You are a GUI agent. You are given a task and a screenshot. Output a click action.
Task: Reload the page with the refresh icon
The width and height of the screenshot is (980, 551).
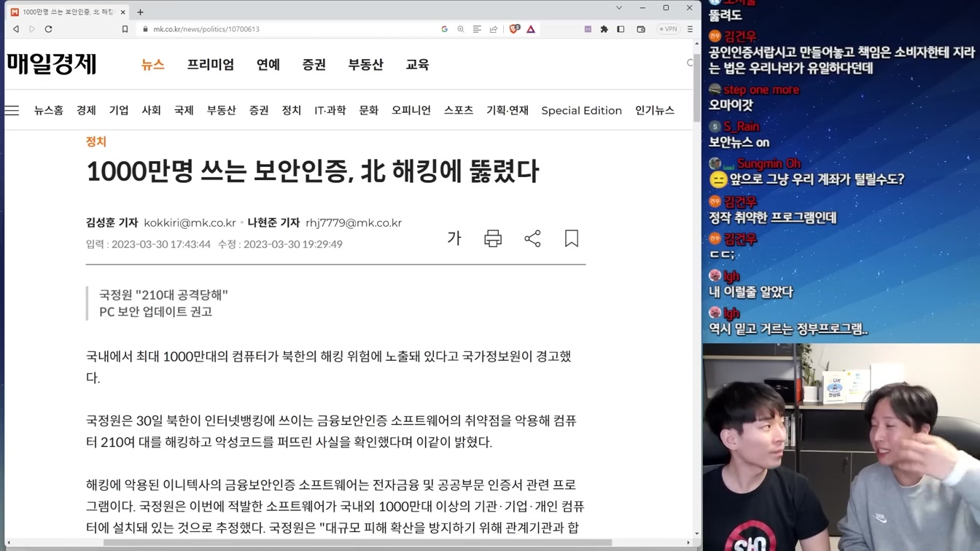coord(48,29)
